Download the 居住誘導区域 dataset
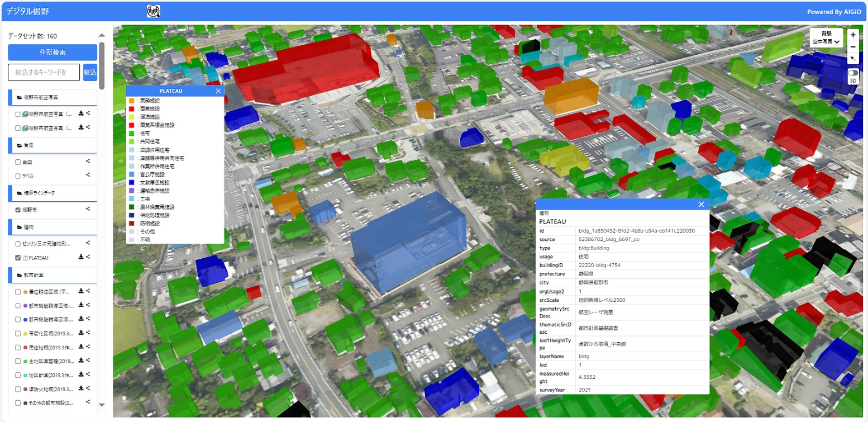 point(81,291)
